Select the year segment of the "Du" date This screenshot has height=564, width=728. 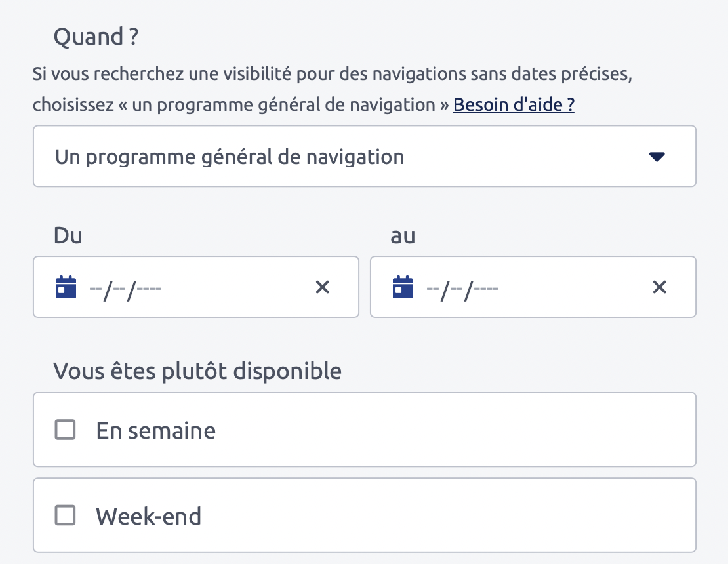pyautogui.click(x=149, y=288)
